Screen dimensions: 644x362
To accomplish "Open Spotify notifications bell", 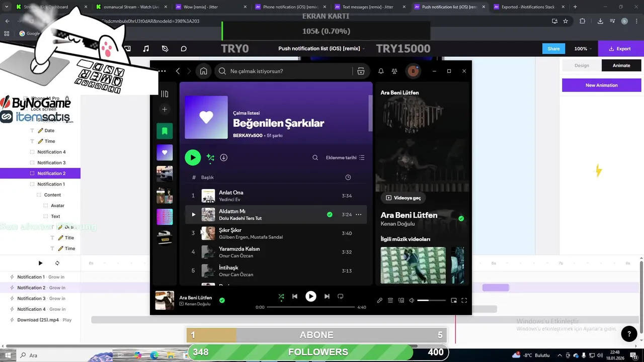I will (381, 71).
